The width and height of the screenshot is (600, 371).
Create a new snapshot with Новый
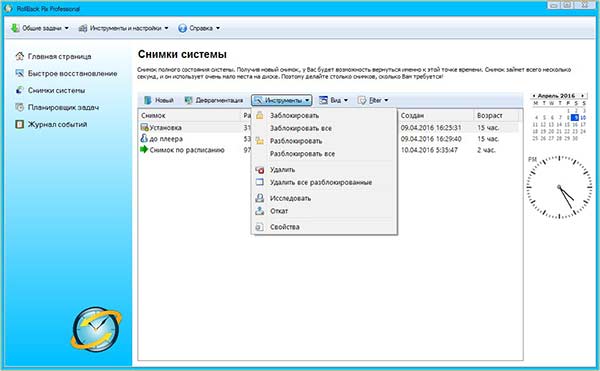159,100
